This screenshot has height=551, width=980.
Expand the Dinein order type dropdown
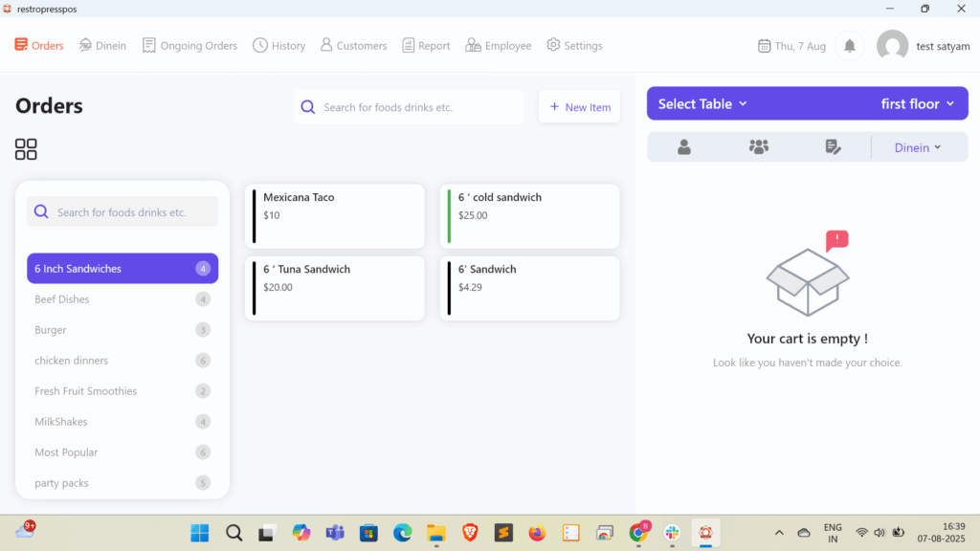point(918,147)
